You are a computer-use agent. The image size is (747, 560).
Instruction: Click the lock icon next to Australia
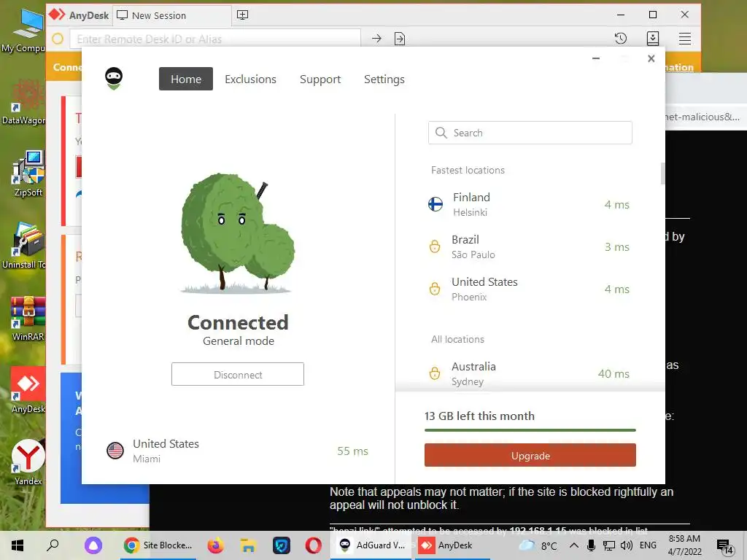pyautogui.click(x=435, y=373)
